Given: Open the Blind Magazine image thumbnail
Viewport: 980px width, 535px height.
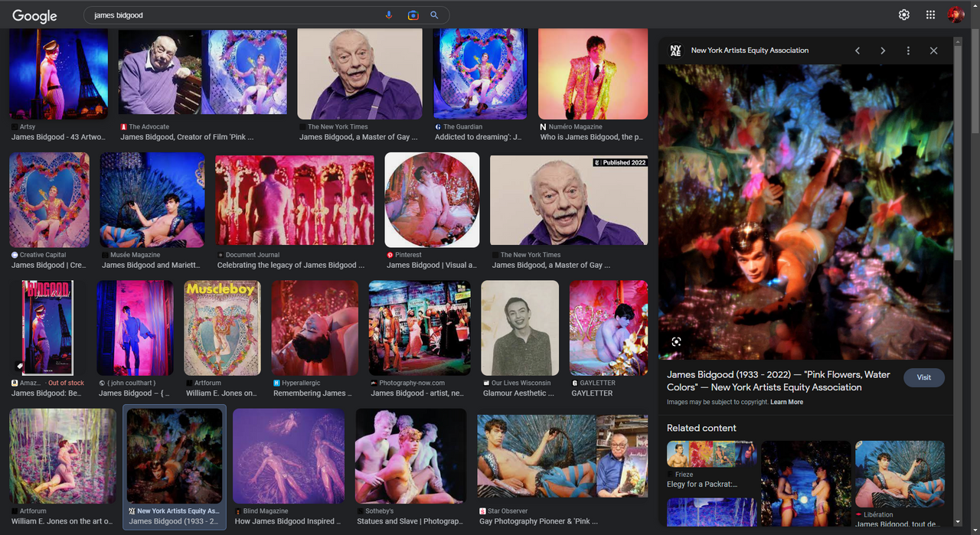Looking at the screenshot, I should pos(289,455).
